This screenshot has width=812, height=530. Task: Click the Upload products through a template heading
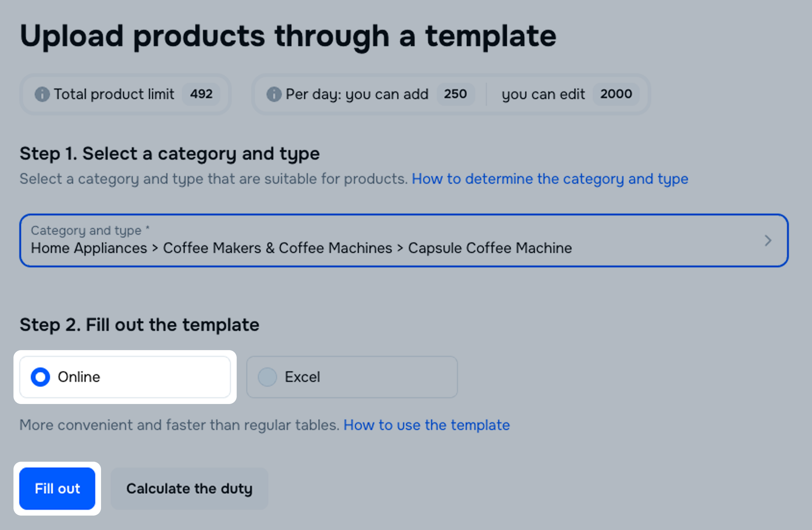[288, 36]
